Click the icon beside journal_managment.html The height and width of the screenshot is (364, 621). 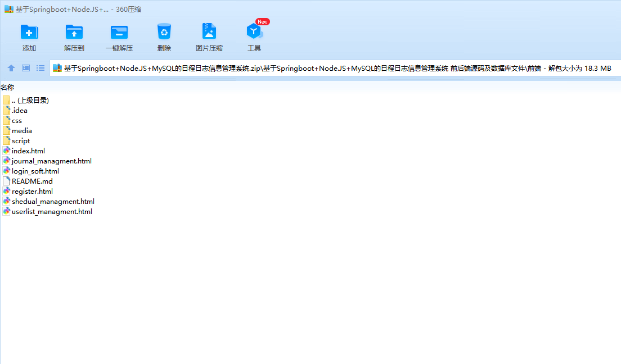click(6, 161)
